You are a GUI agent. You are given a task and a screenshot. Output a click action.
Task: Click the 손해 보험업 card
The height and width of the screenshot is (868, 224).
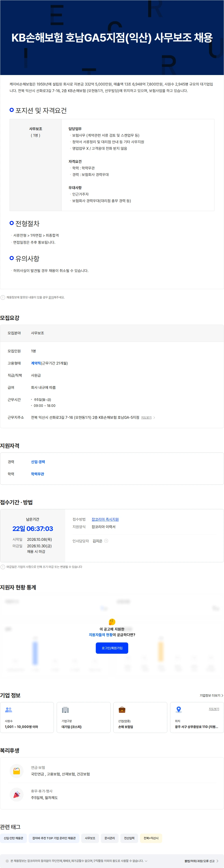tap(140, 717)
